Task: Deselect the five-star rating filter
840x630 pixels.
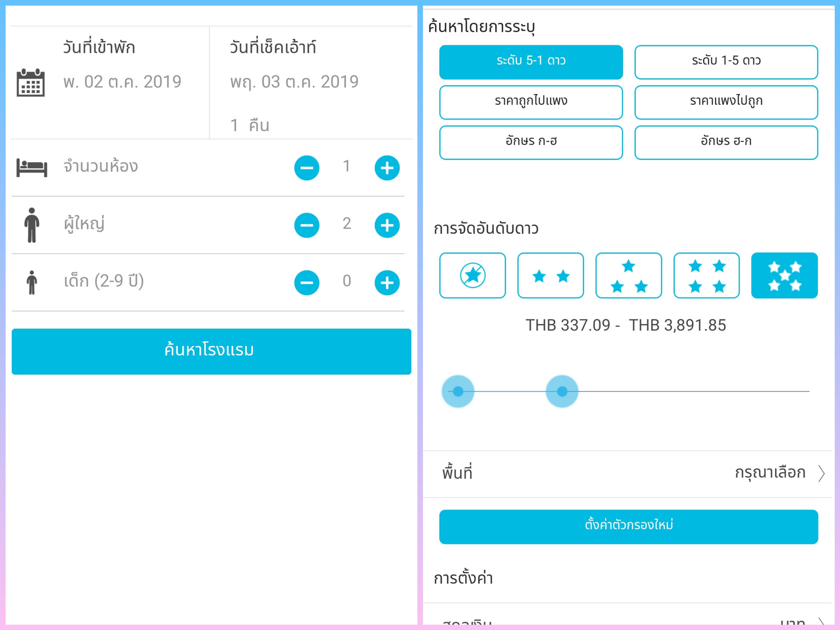Action: click(x=784, y=275)
